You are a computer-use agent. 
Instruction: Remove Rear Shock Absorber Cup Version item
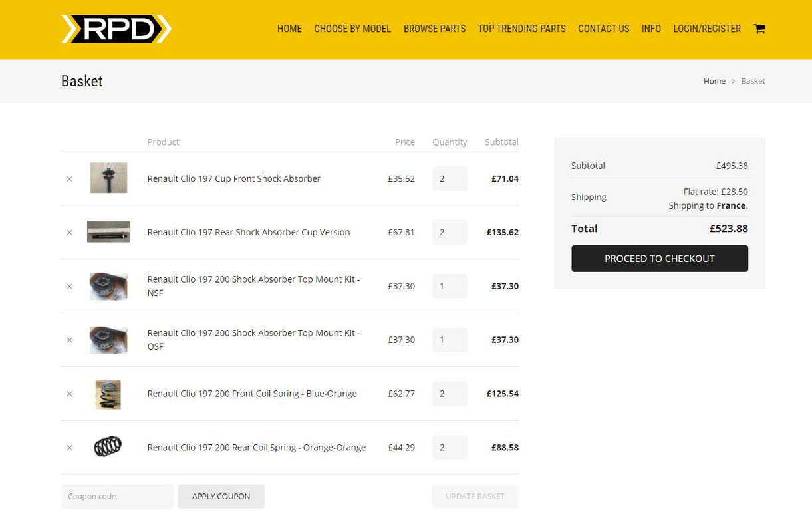tap(69, 233)
